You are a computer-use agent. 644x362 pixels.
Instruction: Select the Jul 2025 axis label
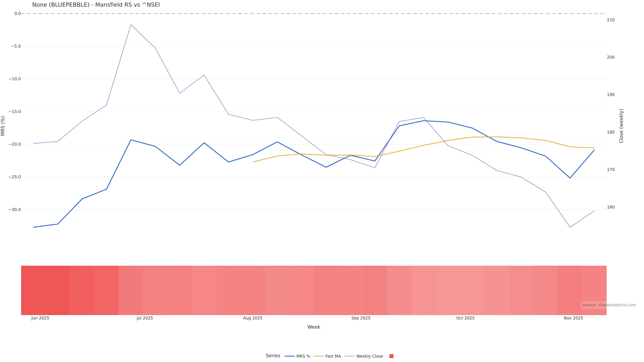tap(145, 318)
